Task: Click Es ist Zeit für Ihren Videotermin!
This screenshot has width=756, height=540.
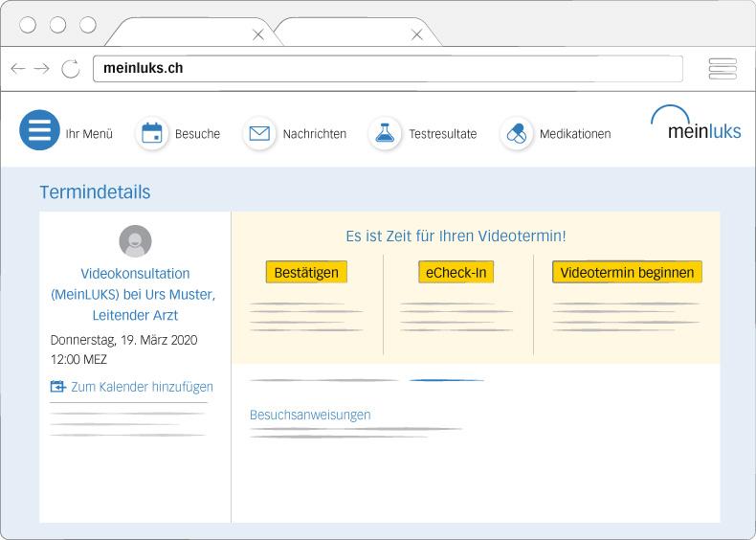Action: click(x=456, y=236)
